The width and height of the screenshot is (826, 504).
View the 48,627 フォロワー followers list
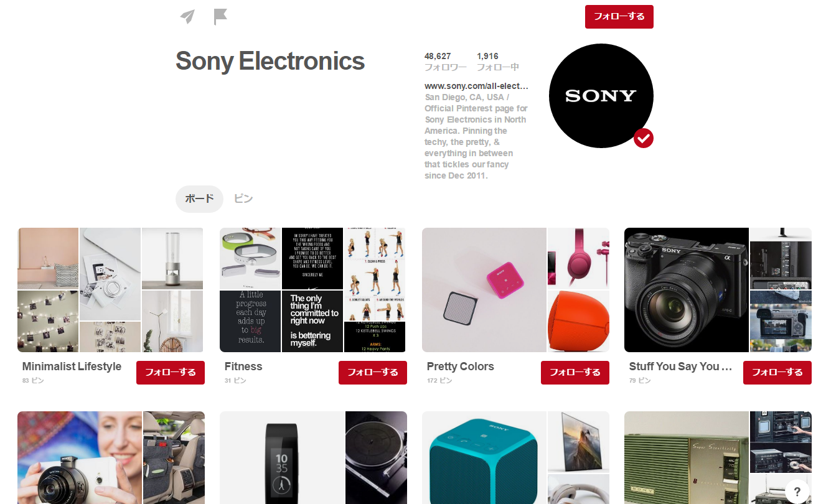click(445, 62)
